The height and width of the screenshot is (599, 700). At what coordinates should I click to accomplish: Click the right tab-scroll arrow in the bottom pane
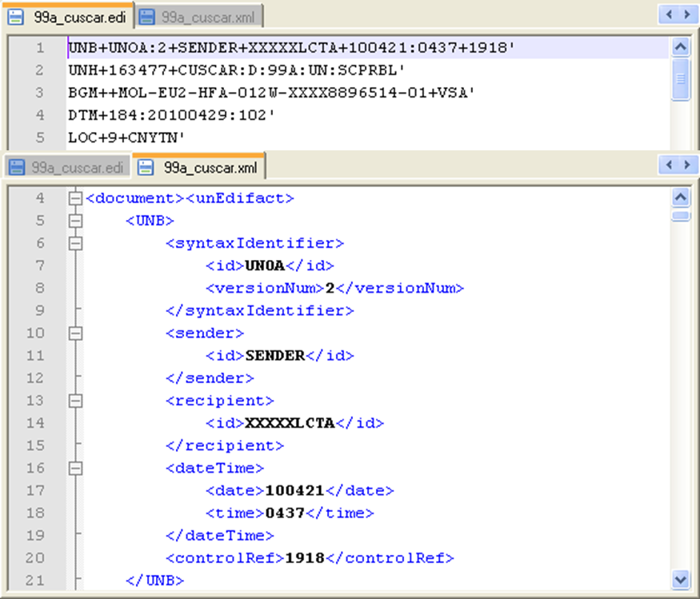[x=688, y=165]
